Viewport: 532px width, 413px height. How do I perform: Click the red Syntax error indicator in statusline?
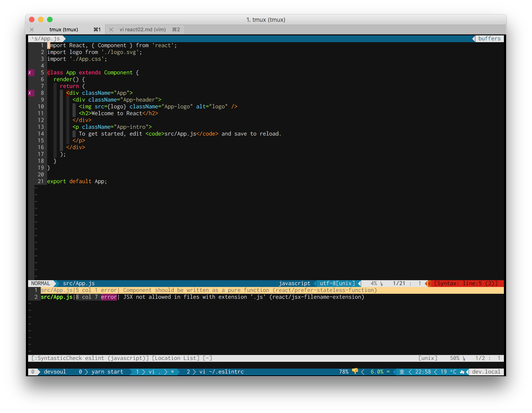tap(465, 283)
